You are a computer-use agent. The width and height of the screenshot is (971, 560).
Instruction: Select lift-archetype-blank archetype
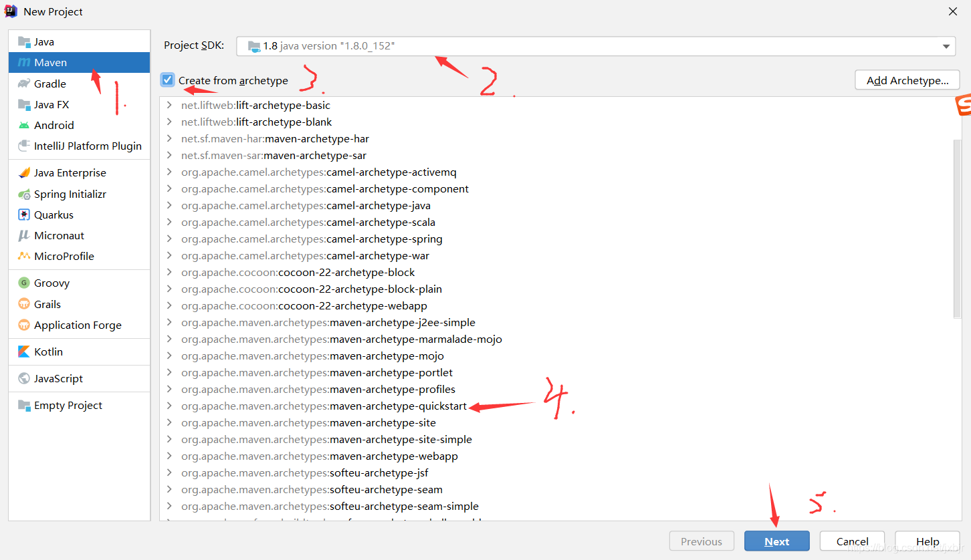point(257,122)
